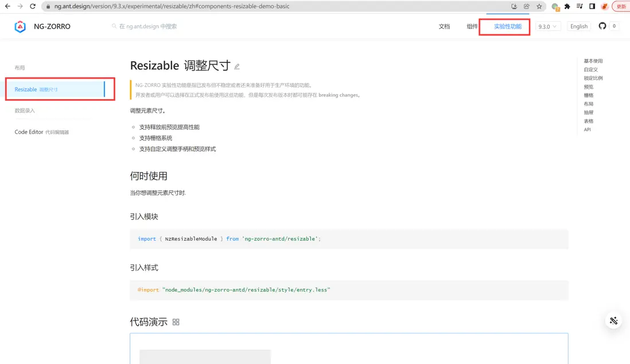The width and height of the screenshot is (630, 364).
Task: Jump to the 抽屉 anchor link
Action: [588, 112]
